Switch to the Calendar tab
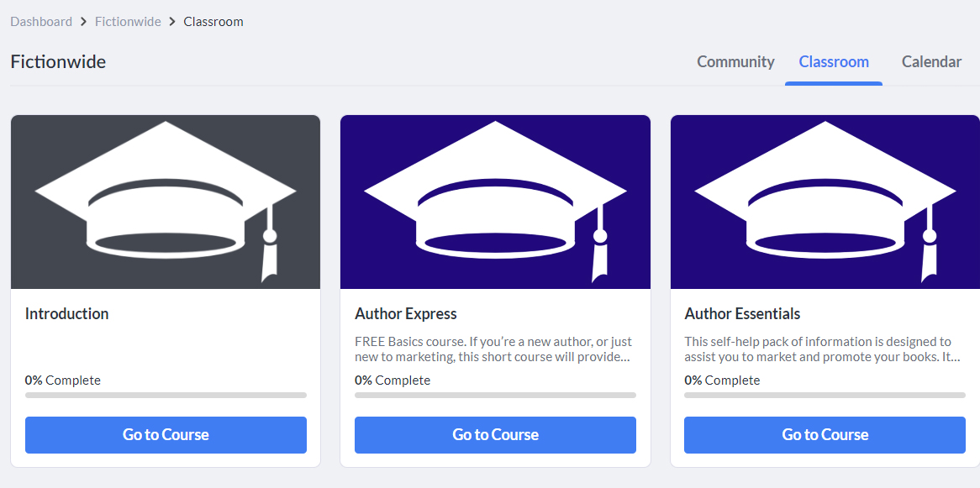Image resolution: width=980 pixels, height=488 pixels. 931,62
